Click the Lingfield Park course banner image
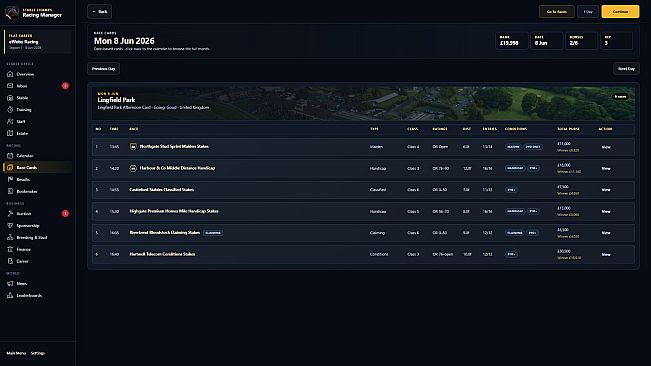The height and width of the screenshot is (366, 651). coord(363,104)
